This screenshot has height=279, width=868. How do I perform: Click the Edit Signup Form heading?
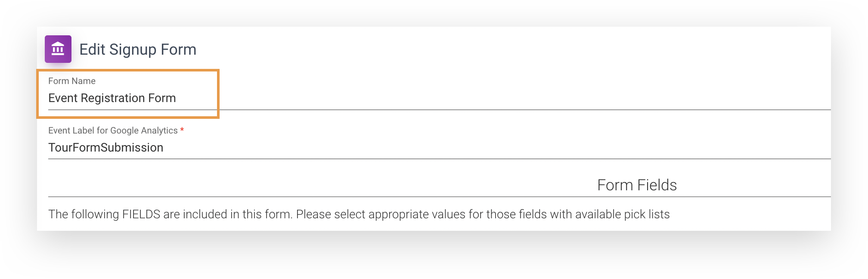pos(137,49)
